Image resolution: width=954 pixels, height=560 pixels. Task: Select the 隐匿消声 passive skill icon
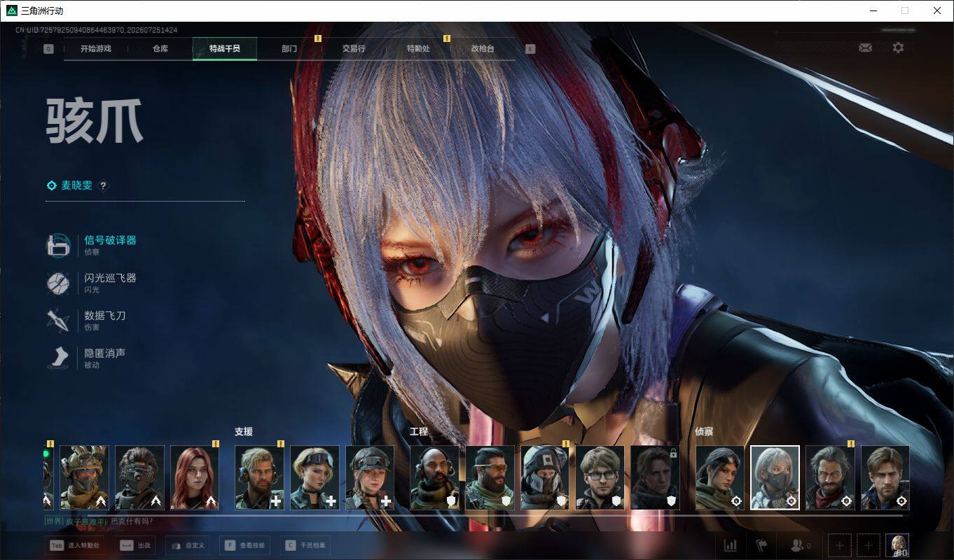[57, 358]
